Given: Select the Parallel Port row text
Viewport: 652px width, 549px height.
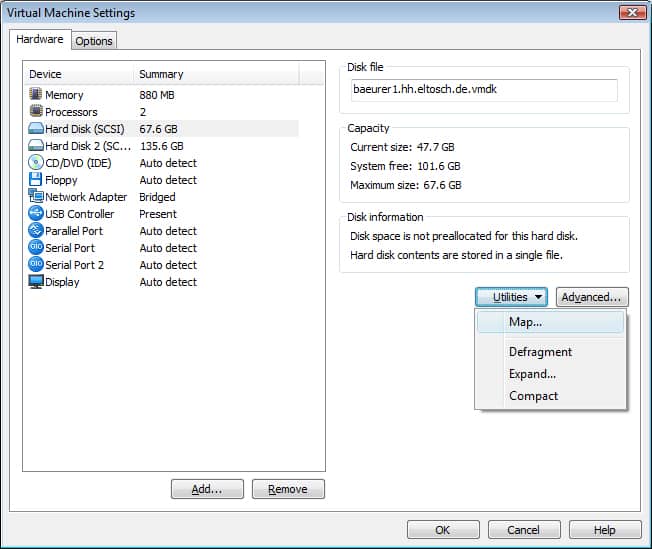Looking at the screenshot, I should click(74, 231).
